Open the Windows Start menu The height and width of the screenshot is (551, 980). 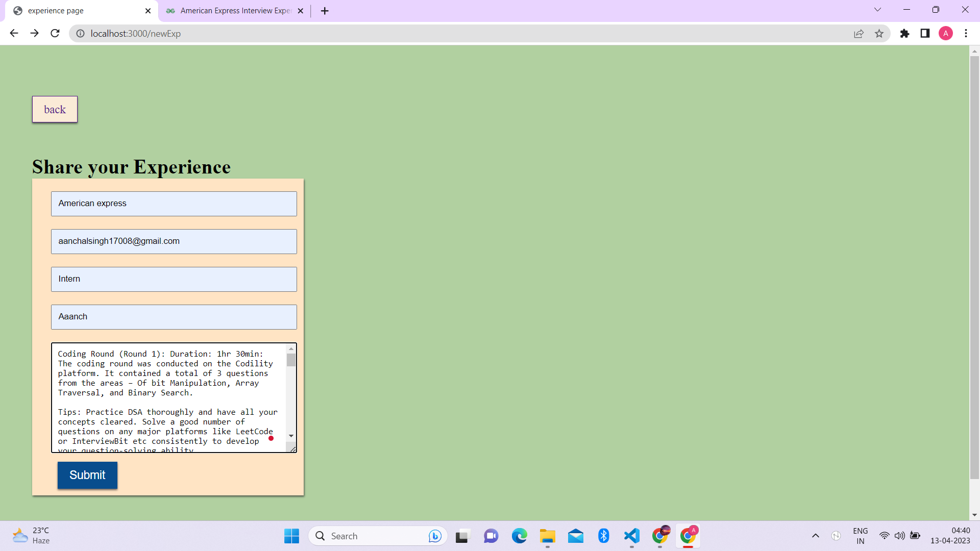pos(291,536)
